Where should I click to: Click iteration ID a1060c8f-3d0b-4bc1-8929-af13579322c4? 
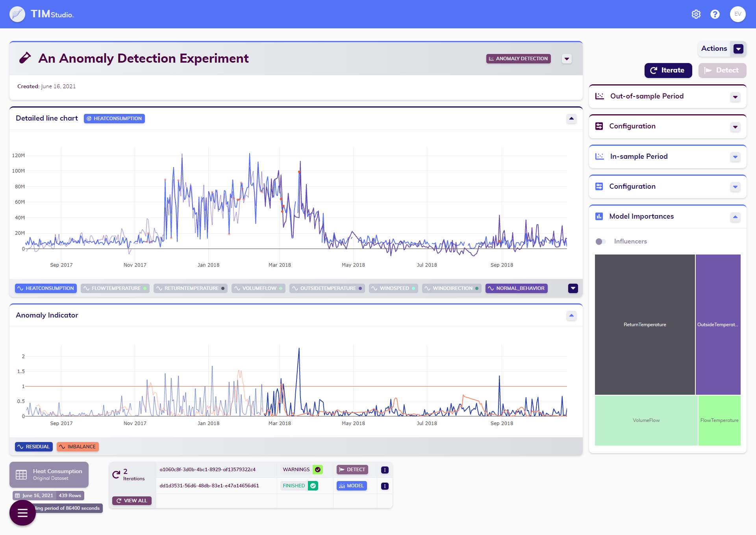208,470
